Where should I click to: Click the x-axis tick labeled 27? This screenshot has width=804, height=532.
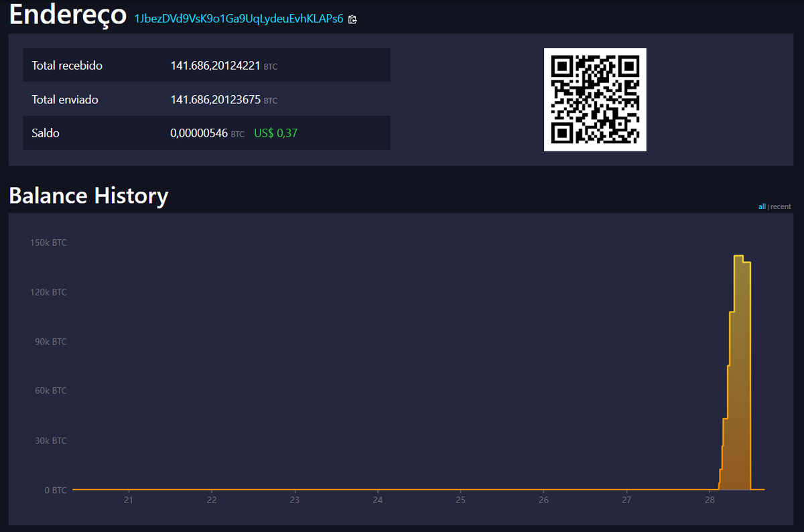[x=627, y=500]
